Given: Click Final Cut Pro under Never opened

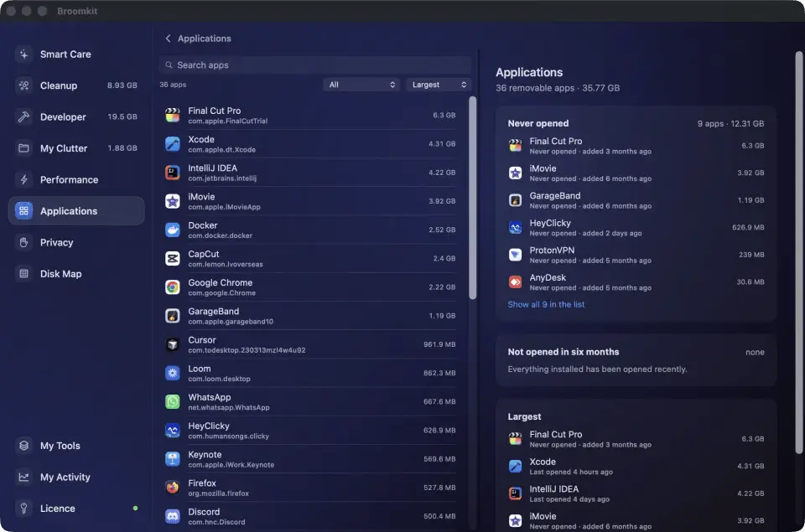Looking at the screenshot, I should point(636,146).
